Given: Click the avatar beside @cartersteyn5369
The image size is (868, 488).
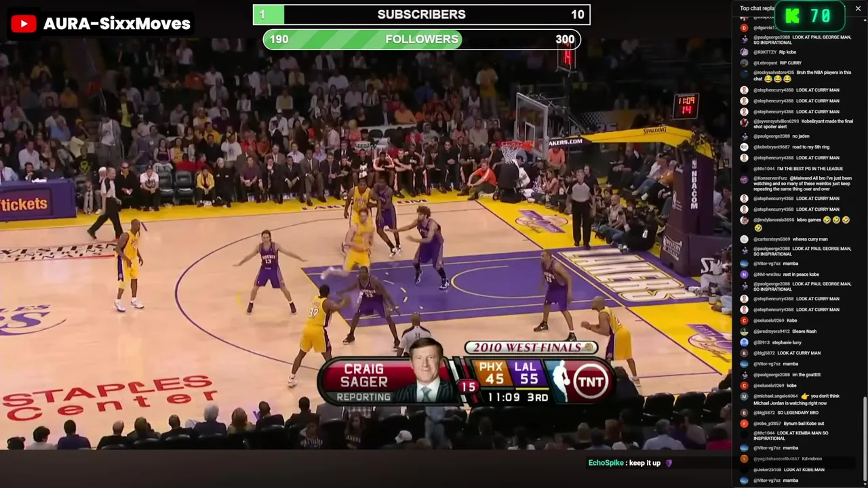Looking at the screenshot, I should [x=744, y=239].
